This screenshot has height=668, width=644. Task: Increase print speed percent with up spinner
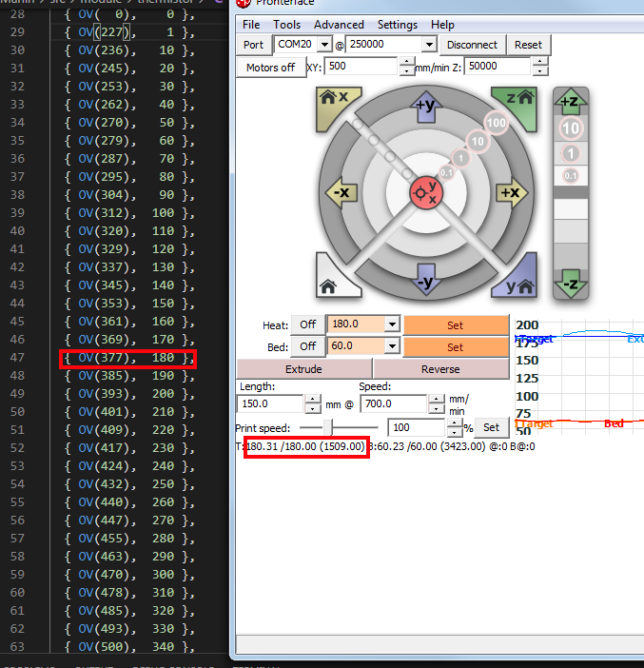[x=455, y=423]
